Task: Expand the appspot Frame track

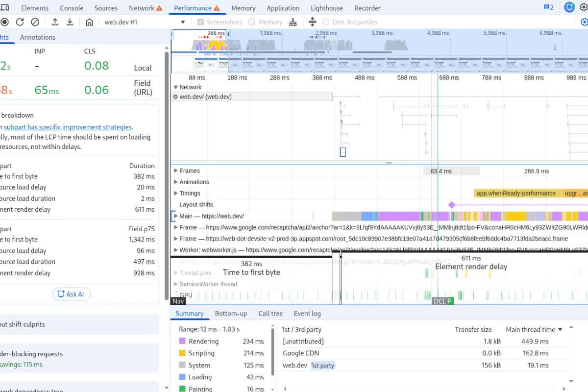Action: click(x=176, y=239)
